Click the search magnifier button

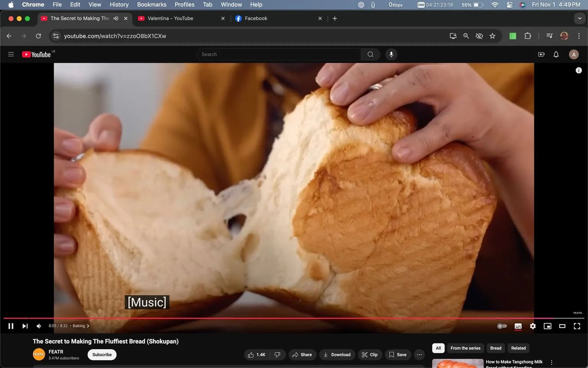[371, 54]
